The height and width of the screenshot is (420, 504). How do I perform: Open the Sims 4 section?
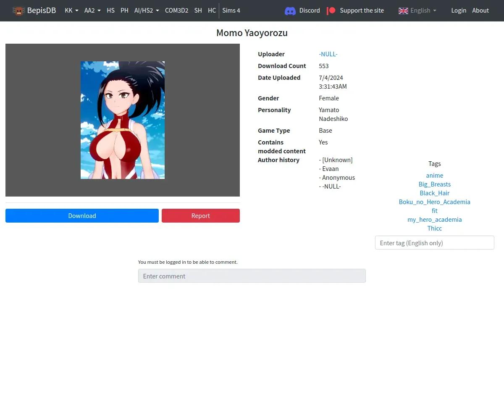point(231,10)
